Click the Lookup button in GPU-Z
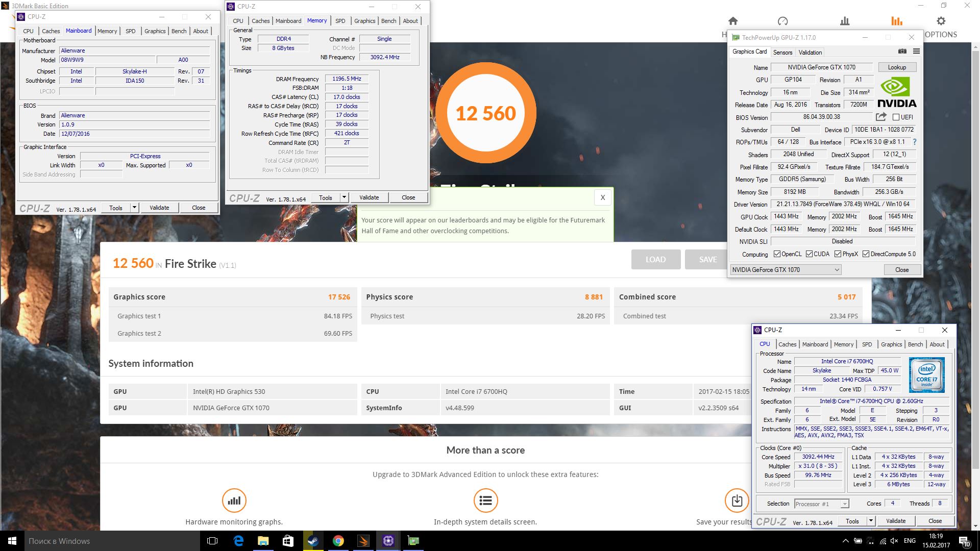980x551 pixels. tap(897, 67)
